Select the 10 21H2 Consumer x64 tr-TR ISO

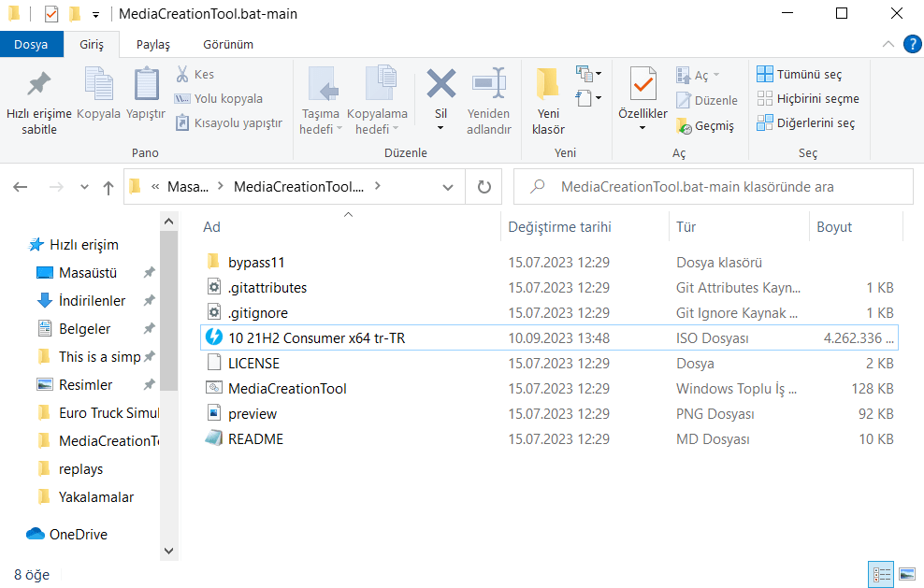[549, 338]
